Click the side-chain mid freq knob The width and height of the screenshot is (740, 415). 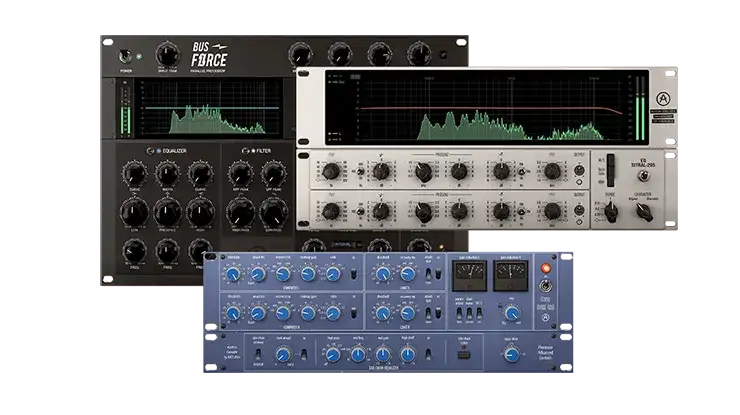coord(358,355)
